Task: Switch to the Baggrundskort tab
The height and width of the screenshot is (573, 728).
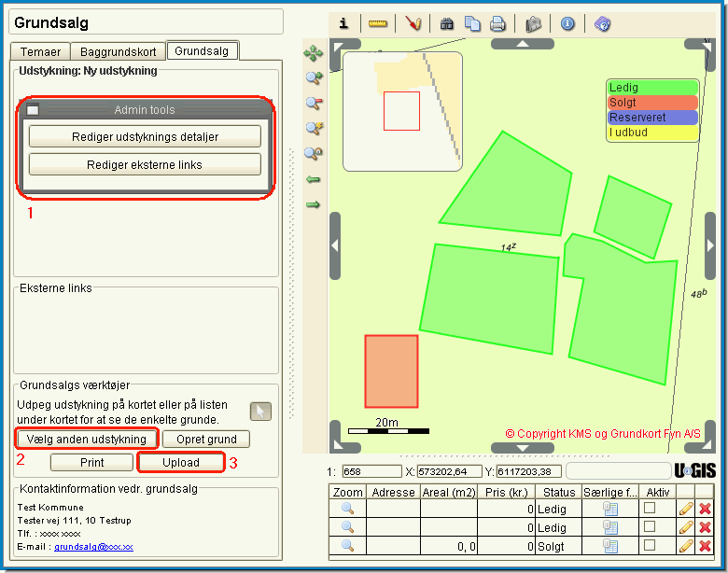Action: (x=118, y=51)
